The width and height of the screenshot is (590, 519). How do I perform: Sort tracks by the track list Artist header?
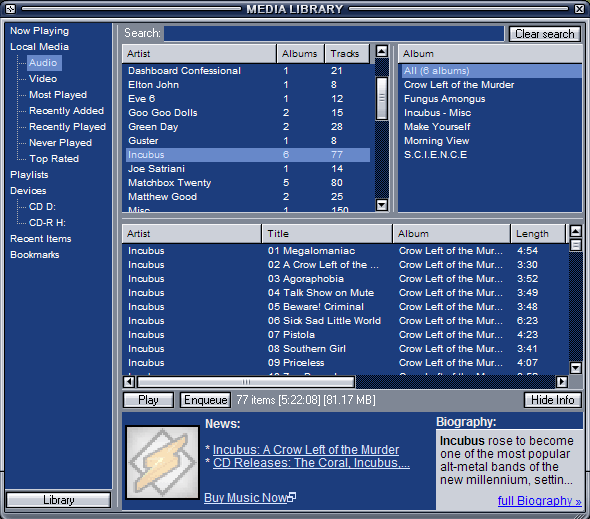(x=192, y=234)
